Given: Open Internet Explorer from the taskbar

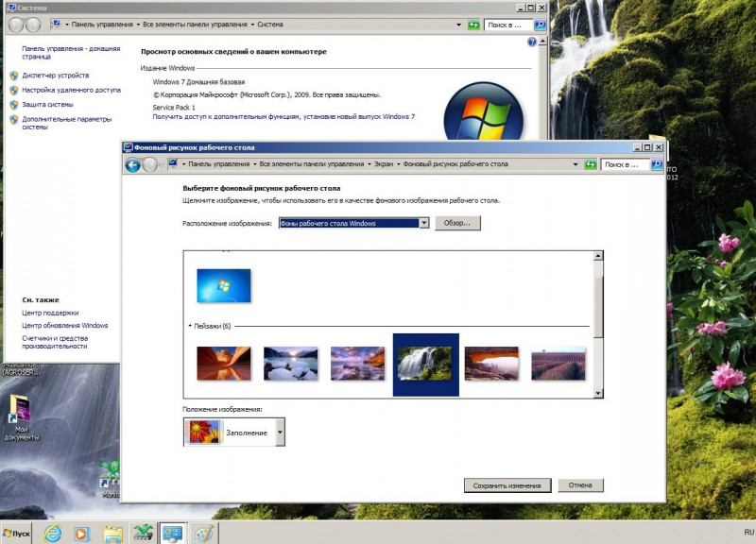Looking at the screenshot, I should 53,533.
